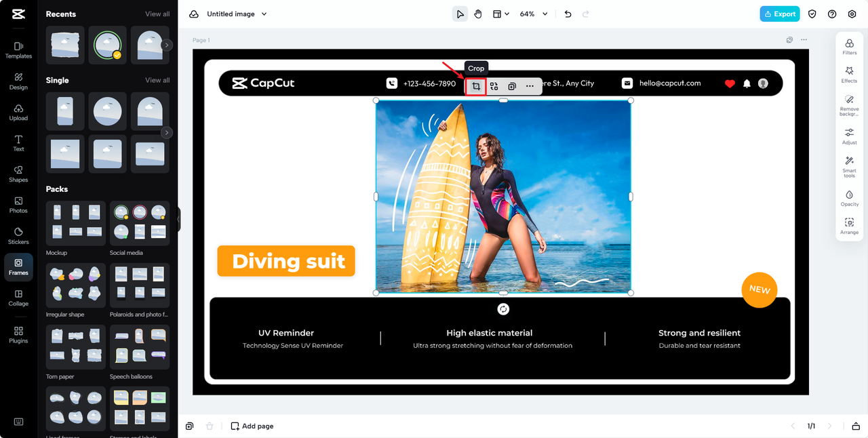Open the Smart tools panel
The width and height of the screenshot is (868, 438).
point(849,167)
